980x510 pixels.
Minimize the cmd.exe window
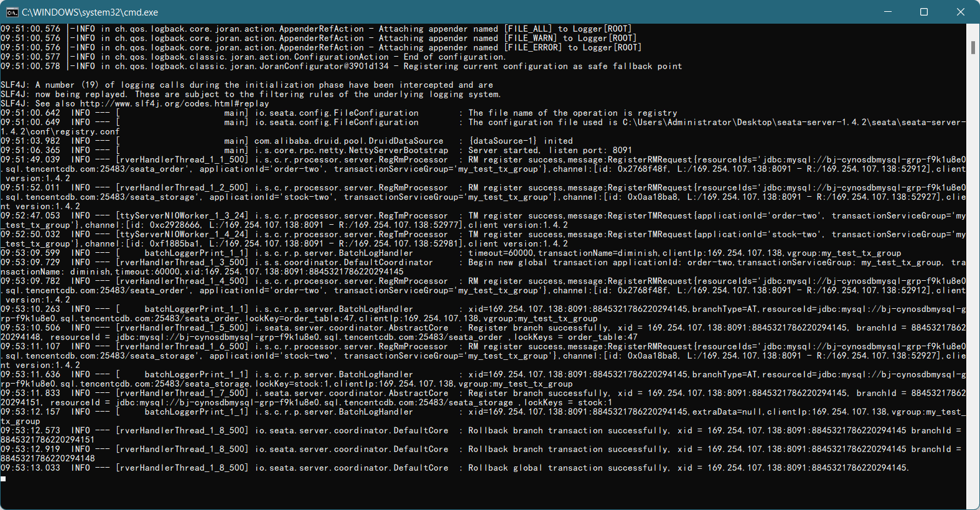pyautogui.click(x=888, y=12)
